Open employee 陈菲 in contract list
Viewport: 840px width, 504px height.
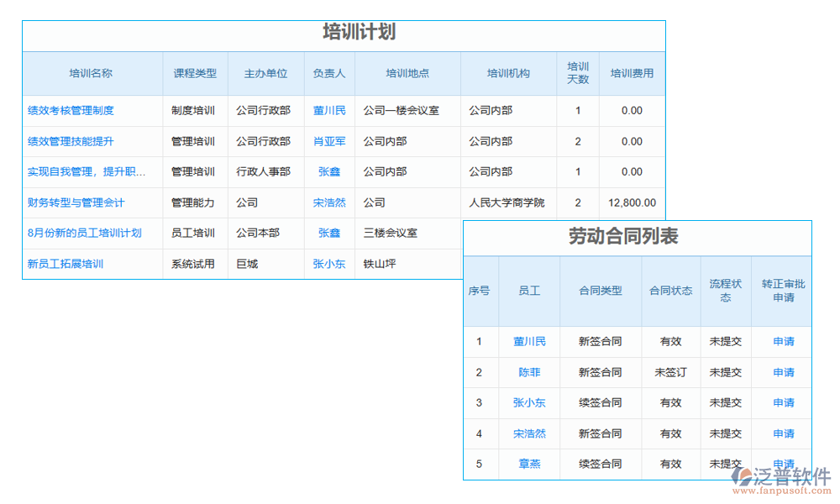[529, 372]
